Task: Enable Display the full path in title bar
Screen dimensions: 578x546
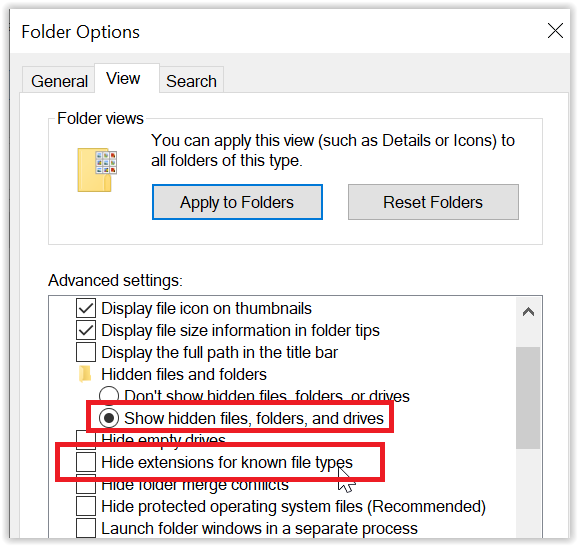Action: [86, 352]
